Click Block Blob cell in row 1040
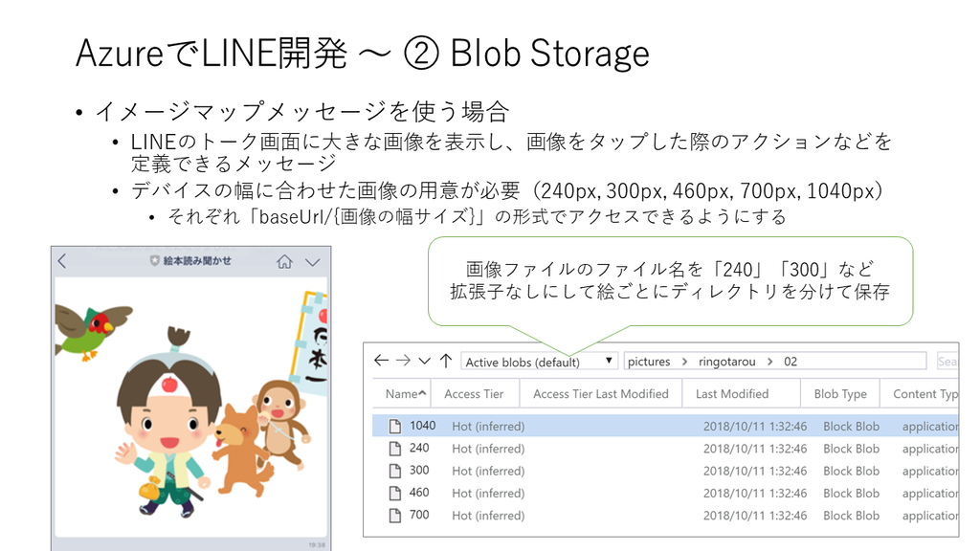980x551 pixels. (851, 426)
